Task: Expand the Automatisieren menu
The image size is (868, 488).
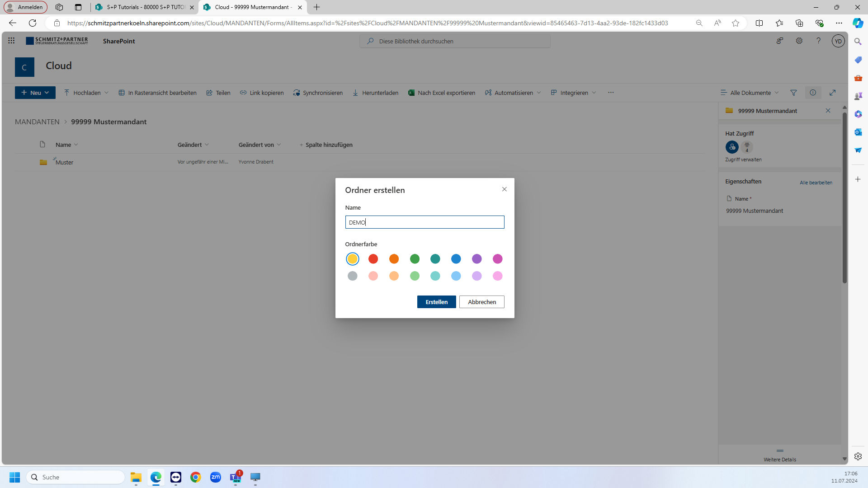Action: (513, 93)
